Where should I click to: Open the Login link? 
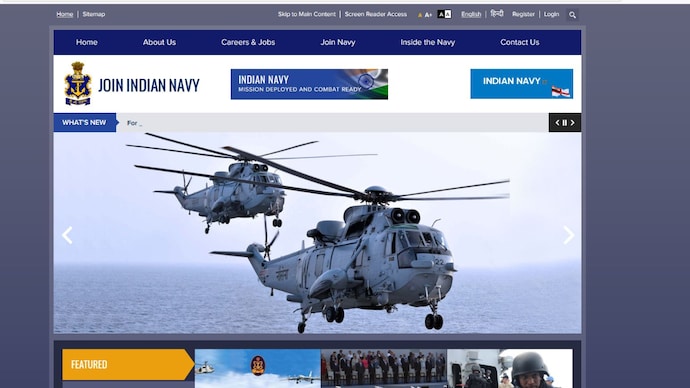pos(551,14)
